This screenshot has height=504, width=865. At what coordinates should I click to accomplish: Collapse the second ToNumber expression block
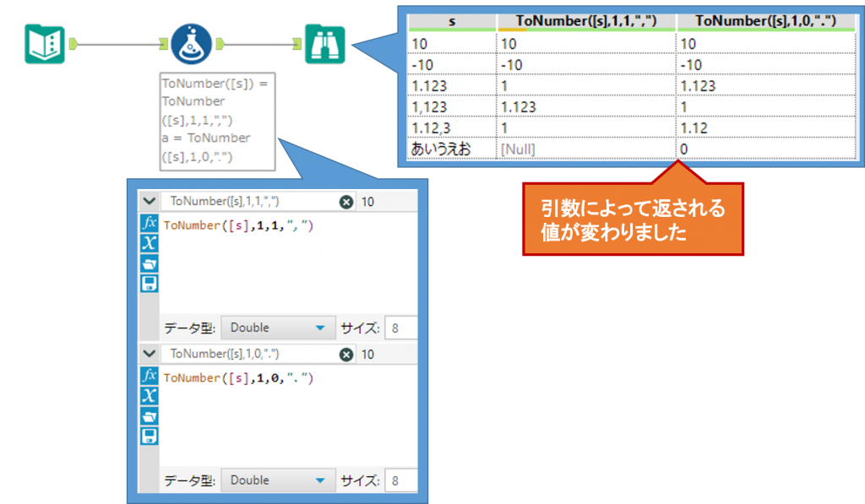coord(150,355)
